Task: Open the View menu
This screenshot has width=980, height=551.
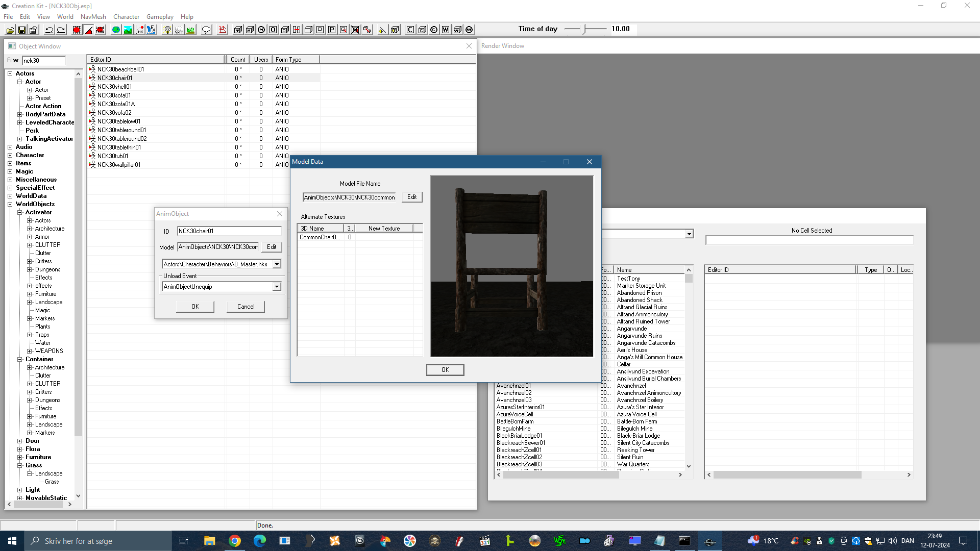Action: (44, 16)
